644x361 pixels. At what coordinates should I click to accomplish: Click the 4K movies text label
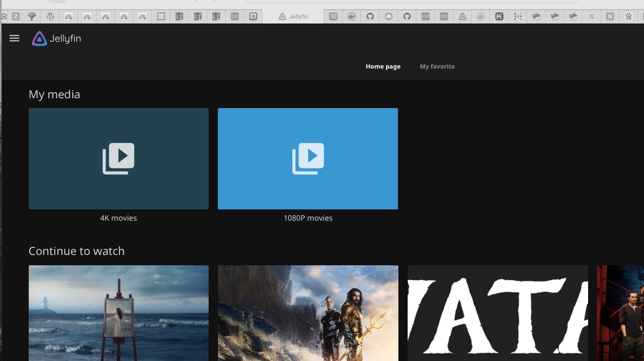(x=118, y=218)
